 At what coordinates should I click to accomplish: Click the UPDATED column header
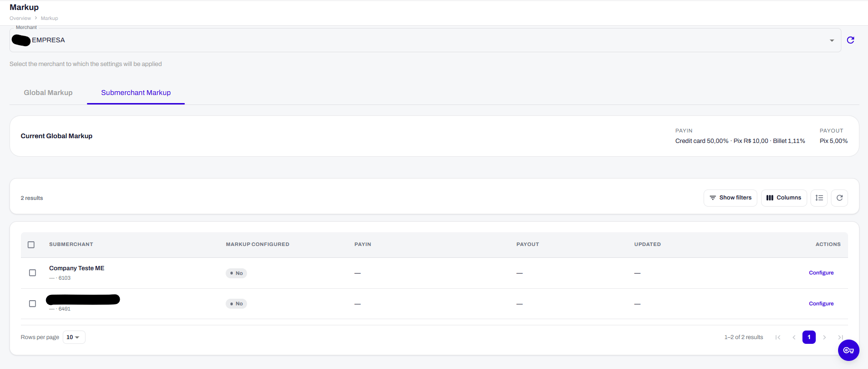click(648, 244)
